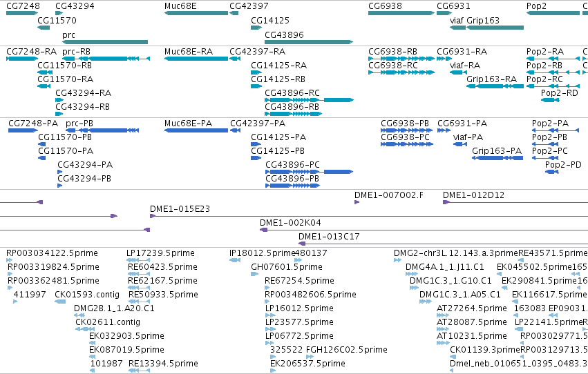Click EST GH07601.5prime

pos(255,274)
